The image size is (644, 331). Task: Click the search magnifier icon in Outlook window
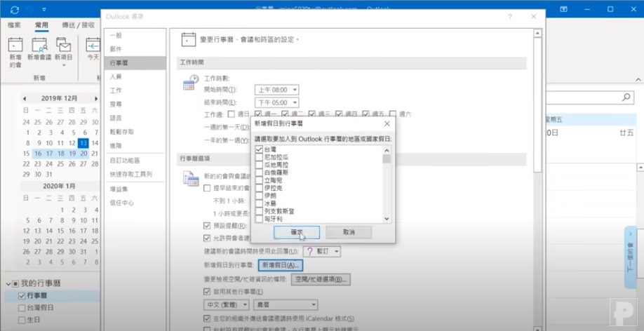(x=626, y=97)
